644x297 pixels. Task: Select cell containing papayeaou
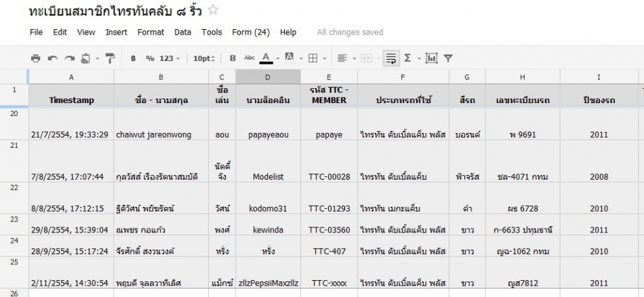coord(268,124)
